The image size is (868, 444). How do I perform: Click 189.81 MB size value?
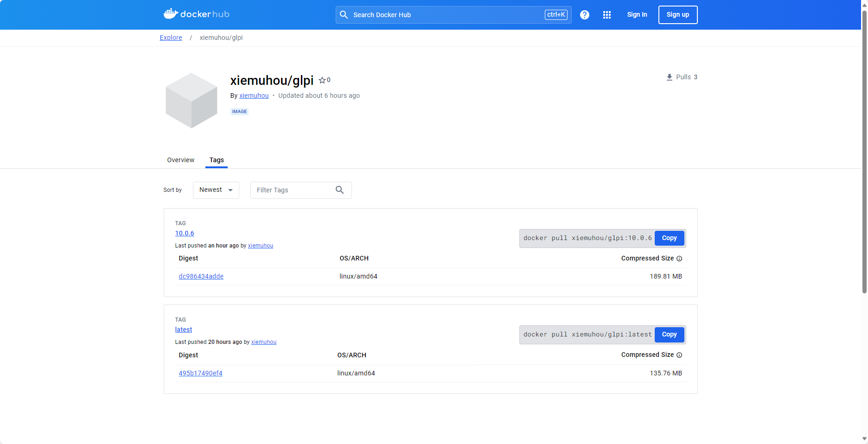[666, 276]
